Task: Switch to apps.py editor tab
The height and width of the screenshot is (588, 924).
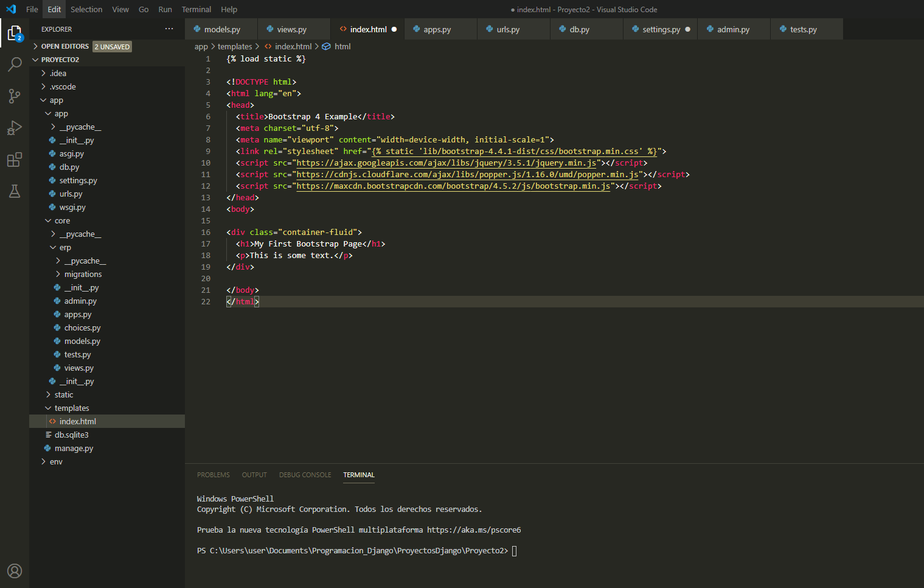Action: point(441,29)
